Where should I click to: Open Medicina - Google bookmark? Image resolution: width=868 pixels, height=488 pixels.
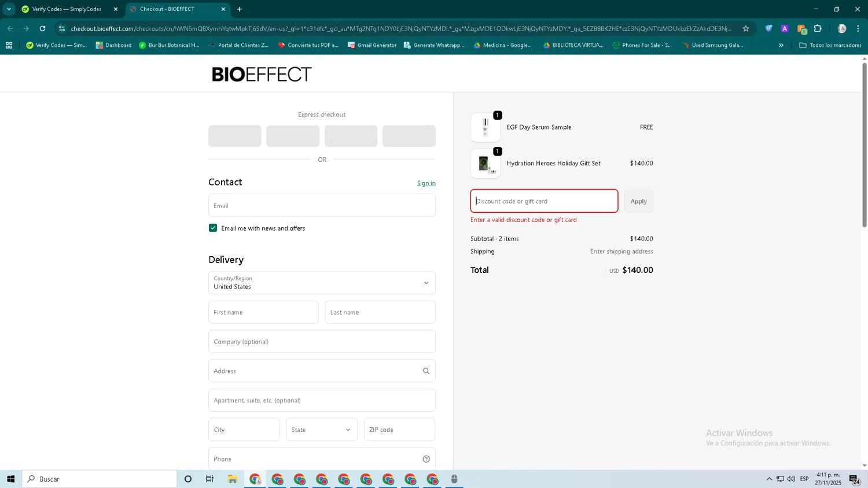point(502,45)
